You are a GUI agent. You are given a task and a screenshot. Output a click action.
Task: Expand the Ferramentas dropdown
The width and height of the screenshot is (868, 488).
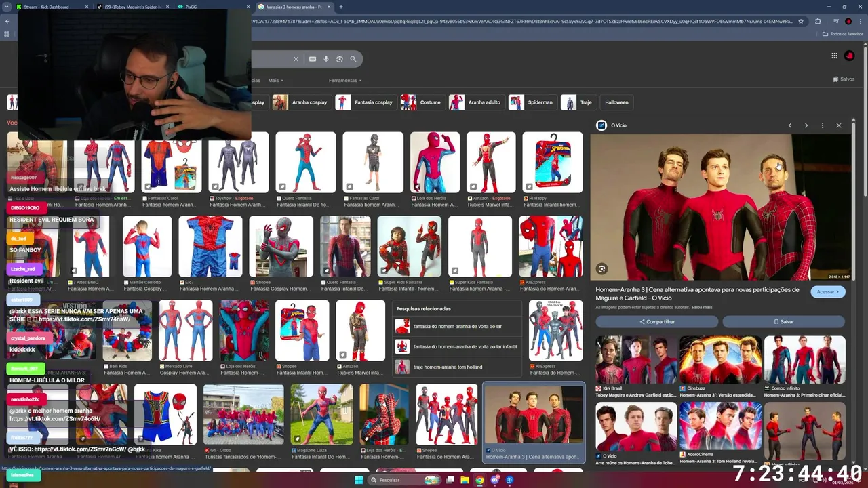tap(345, 80)
